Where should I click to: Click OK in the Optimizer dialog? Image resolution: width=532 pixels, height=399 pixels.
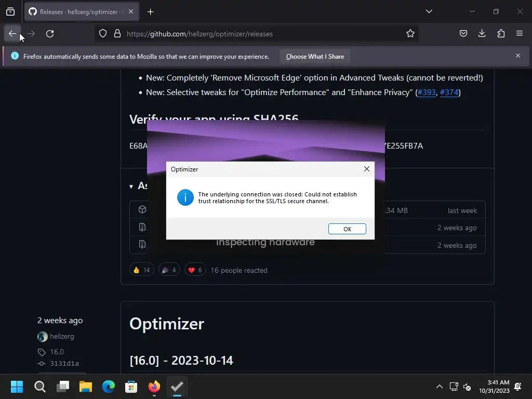click(347, 229)
